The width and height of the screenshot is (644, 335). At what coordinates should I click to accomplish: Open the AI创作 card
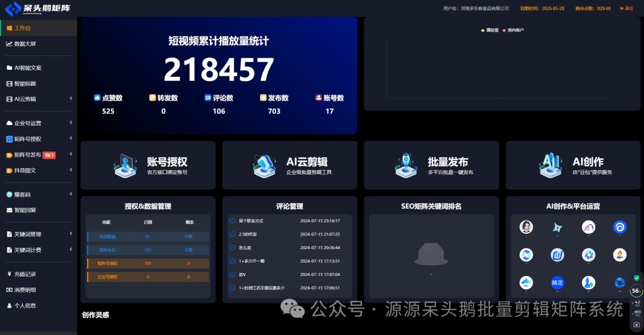[573, 165]
